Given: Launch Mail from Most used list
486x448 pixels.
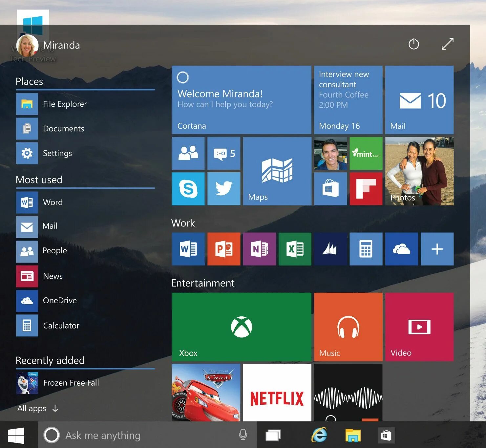Looking at the screenshot, I should [x=85, y=227].
